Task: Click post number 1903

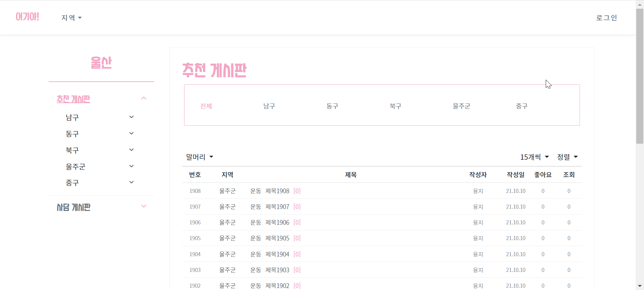Action: pos(195,270)
